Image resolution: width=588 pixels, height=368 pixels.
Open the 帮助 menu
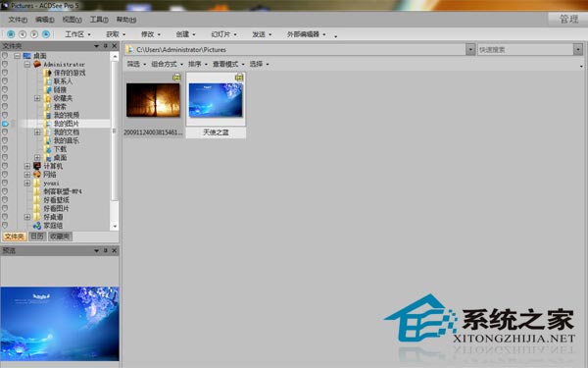pyautogui.click(x=126, y=20)
